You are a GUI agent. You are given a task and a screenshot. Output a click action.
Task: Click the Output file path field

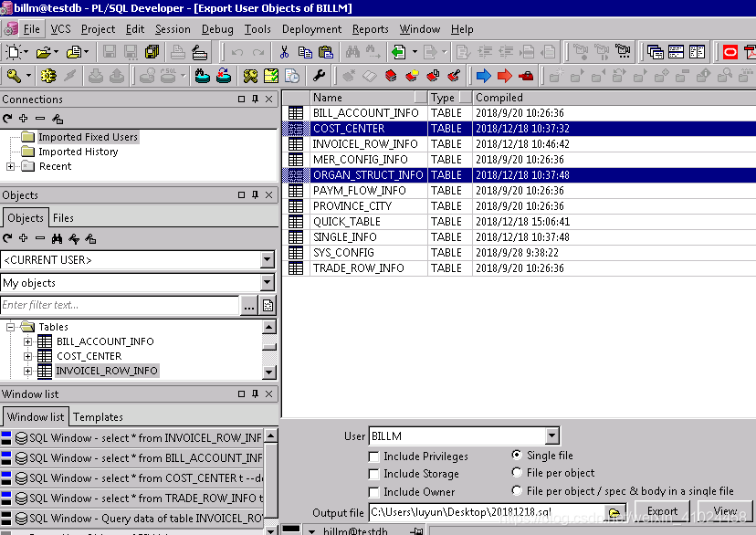click(487, 512)
